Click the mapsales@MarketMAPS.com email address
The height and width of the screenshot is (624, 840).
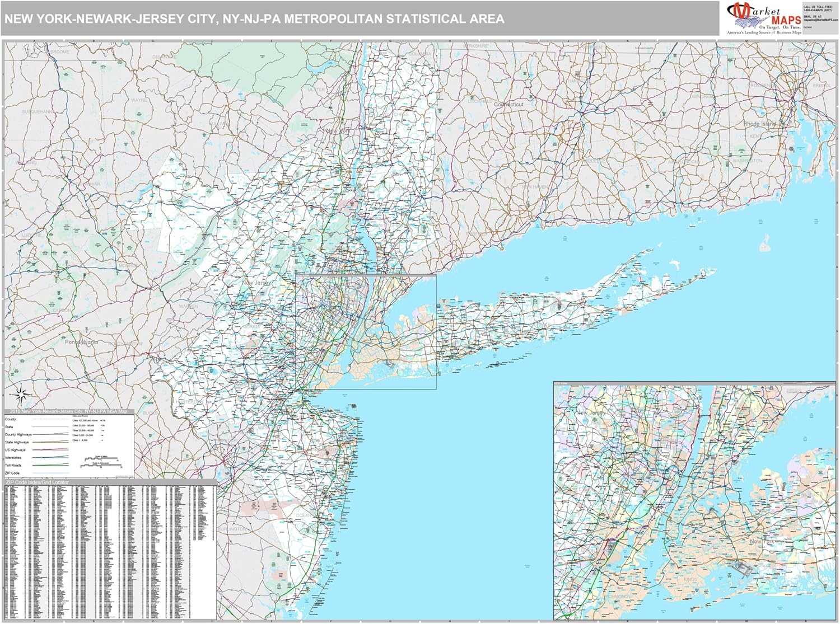820,20
